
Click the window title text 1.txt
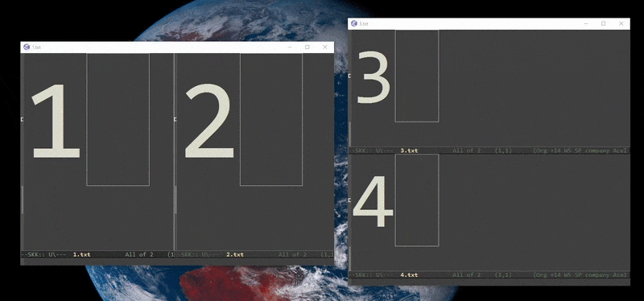click(x=36, y=47)
